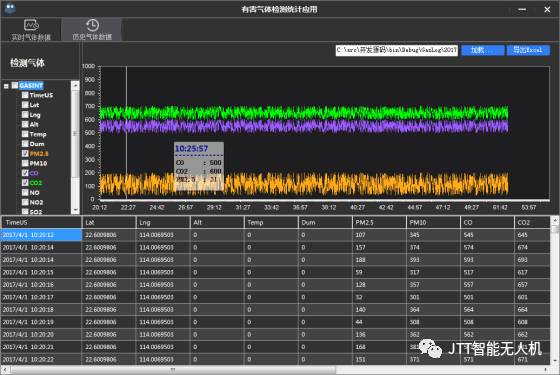Enable the Lat checkbox
Screen dimensions: 560x375
(x=25, y=105)
